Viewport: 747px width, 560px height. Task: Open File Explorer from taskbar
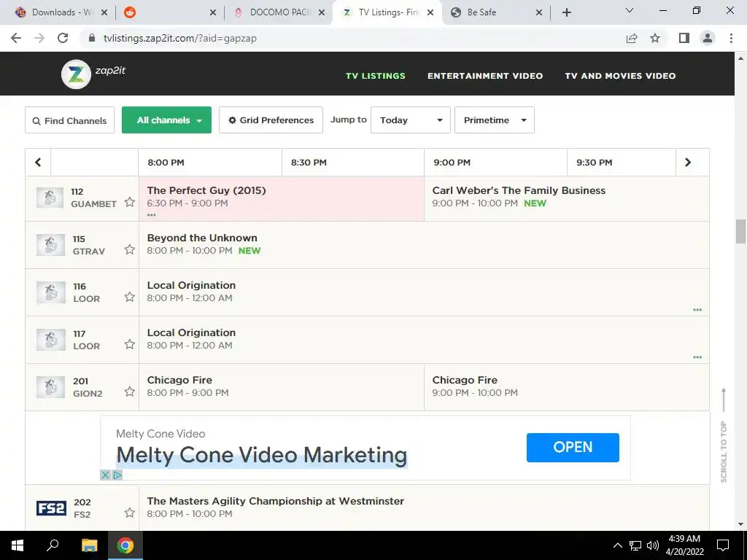point(89,545)
